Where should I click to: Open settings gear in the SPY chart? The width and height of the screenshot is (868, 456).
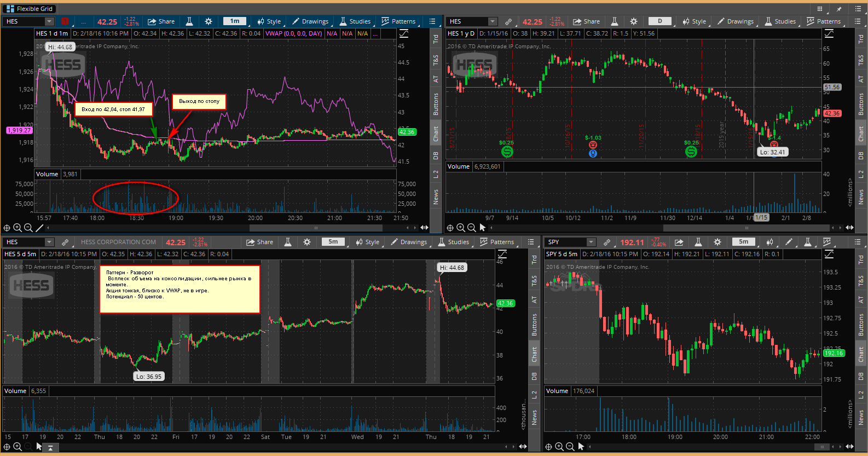tap(717, 242)
